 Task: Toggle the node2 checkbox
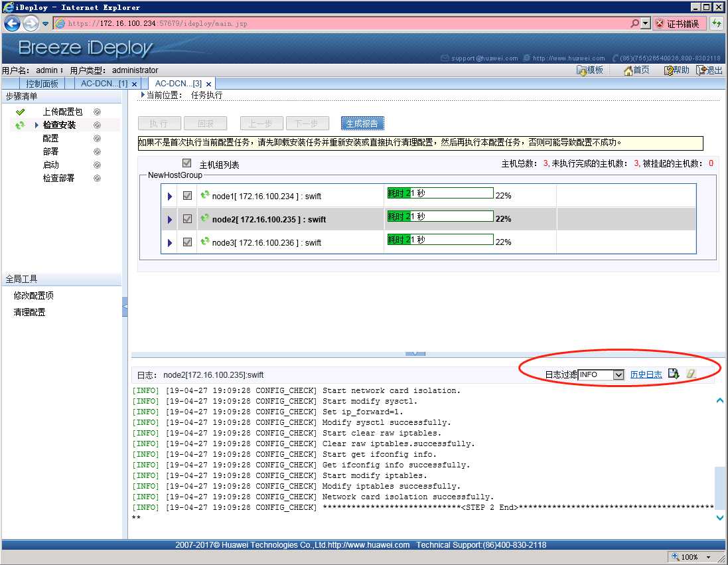pyautogui.click(x=188, y=218)
